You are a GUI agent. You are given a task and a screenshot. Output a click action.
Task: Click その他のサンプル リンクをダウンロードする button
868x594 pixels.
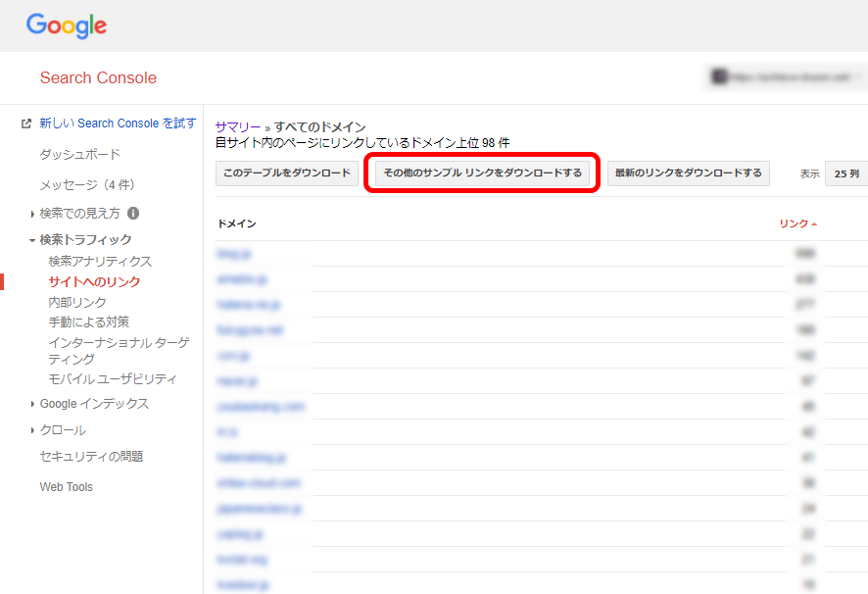[482, 173]
